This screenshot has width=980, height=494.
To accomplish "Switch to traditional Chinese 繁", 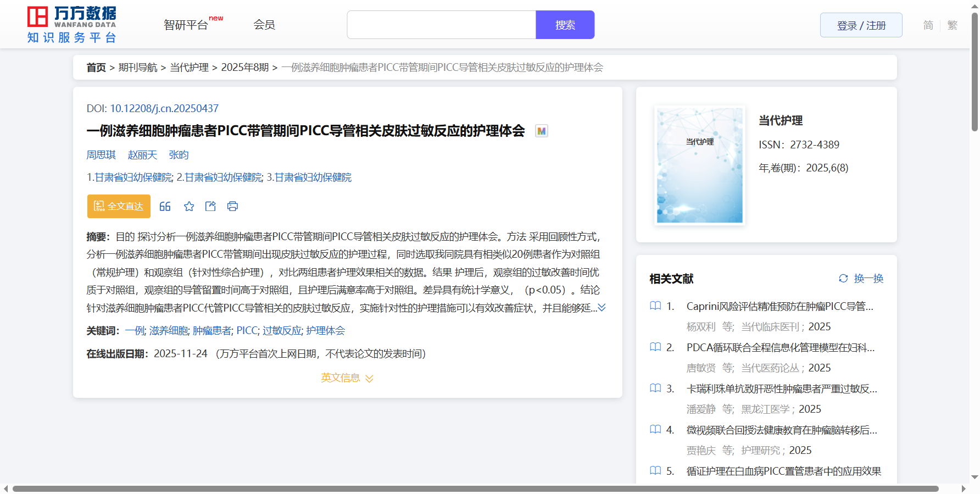I will [x=953, y=25].
